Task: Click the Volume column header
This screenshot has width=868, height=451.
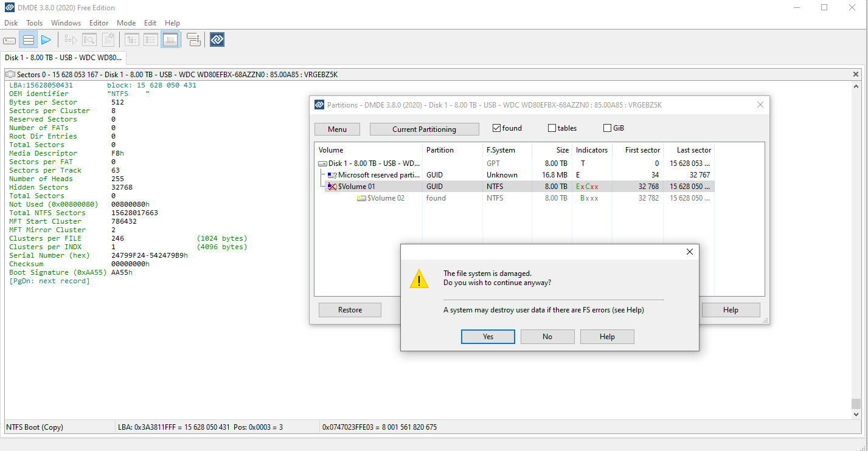Action: pos(369,150)
